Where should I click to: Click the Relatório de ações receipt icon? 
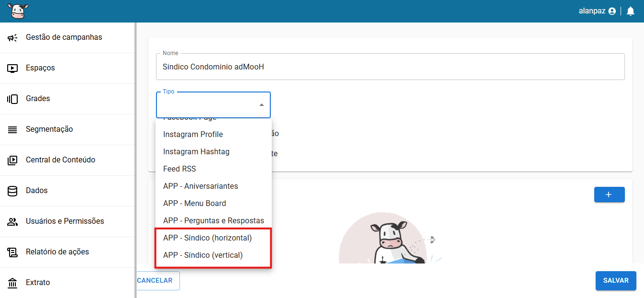[x=12, y=252]
